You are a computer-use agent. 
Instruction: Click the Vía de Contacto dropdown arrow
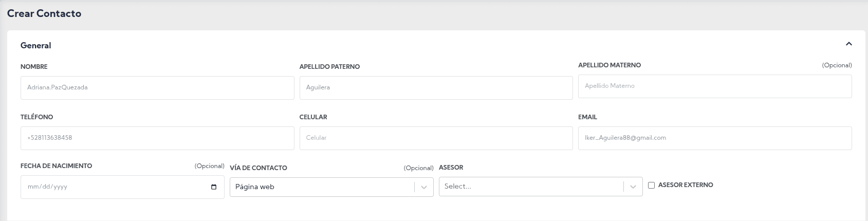click(x=424, y=187)
